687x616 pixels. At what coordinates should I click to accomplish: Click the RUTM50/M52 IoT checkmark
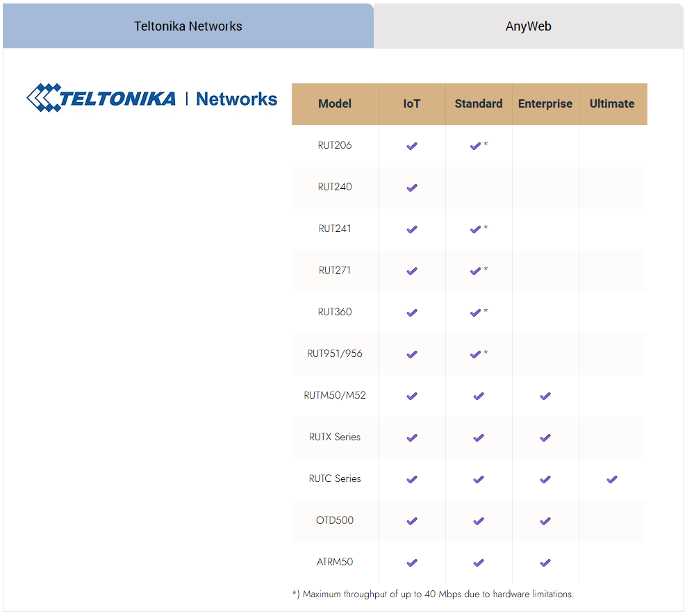click(412, 396)
